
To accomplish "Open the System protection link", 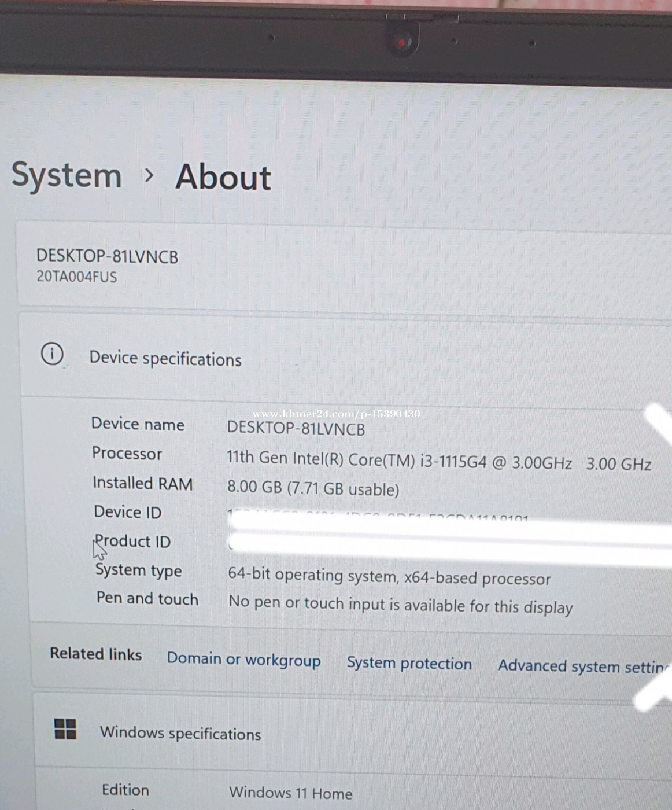I will (409, 663).
